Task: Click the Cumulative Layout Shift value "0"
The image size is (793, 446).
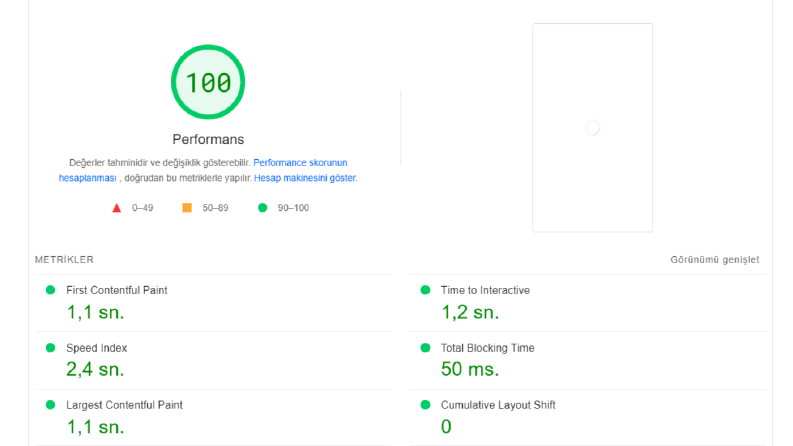Action: pyautogui.click(x=446, y=427)
